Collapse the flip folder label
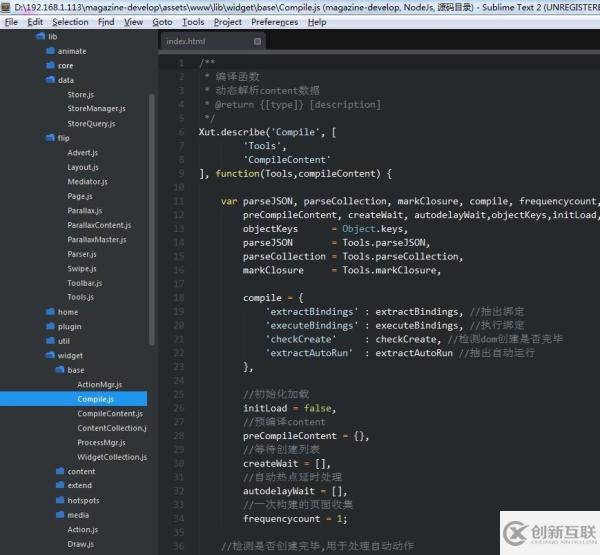Screen dimensions: 600x555 [x=64, y=138]
